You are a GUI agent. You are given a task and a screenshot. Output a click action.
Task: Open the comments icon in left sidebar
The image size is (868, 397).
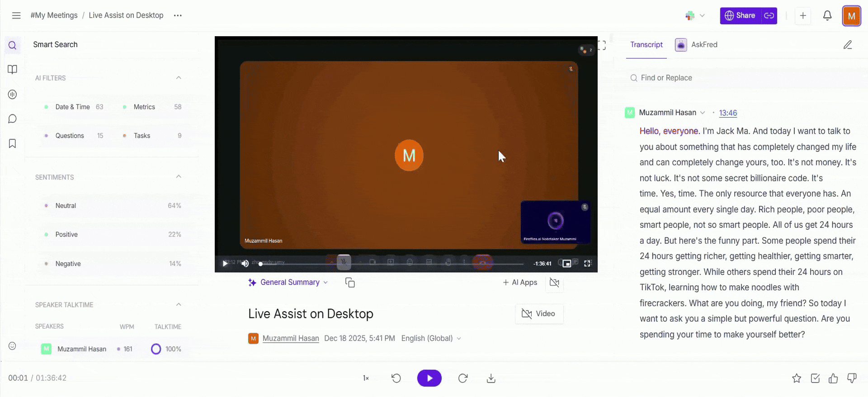point(12,119)
